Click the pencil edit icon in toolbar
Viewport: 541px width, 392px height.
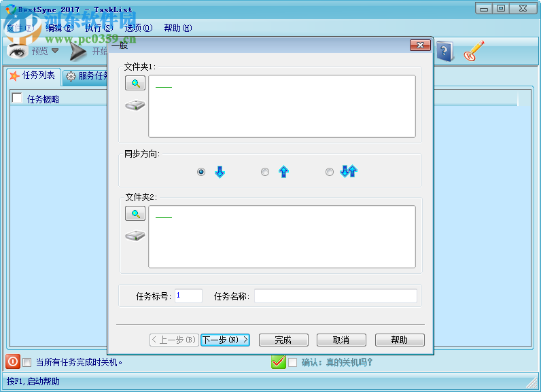point(474,51)
